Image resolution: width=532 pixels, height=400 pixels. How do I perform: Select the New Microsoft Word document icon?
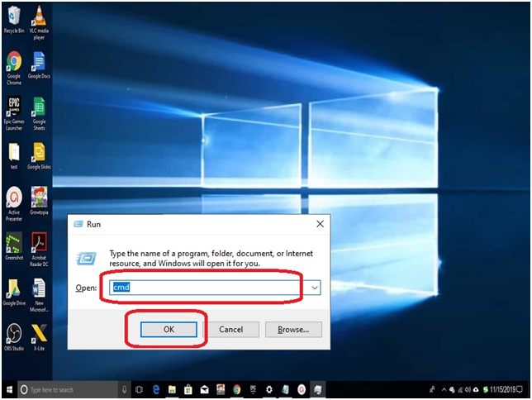tap(39, 295)
